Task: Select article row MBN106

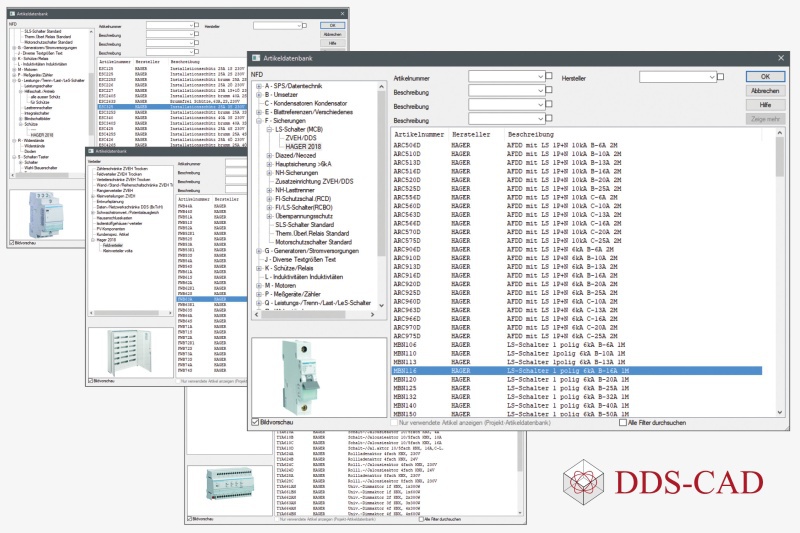Action: coord(577,345)
